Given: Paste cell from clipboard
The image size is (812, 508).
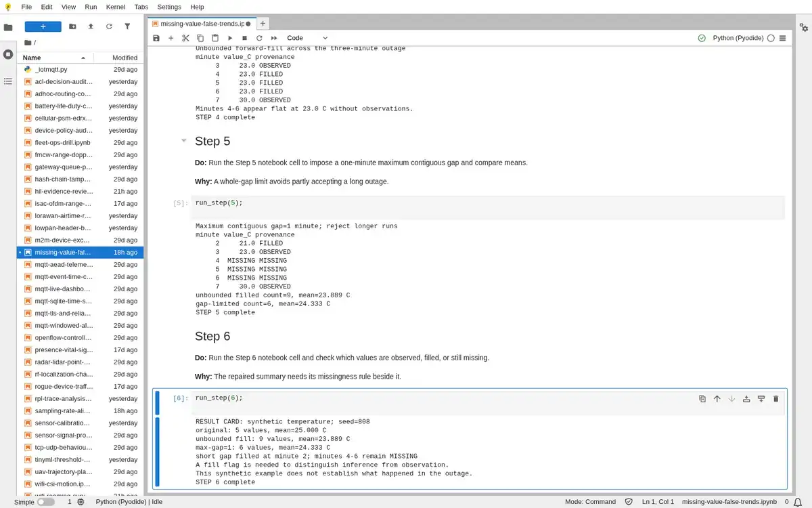Looking at the screenshot, I should [x=215, y=38].
